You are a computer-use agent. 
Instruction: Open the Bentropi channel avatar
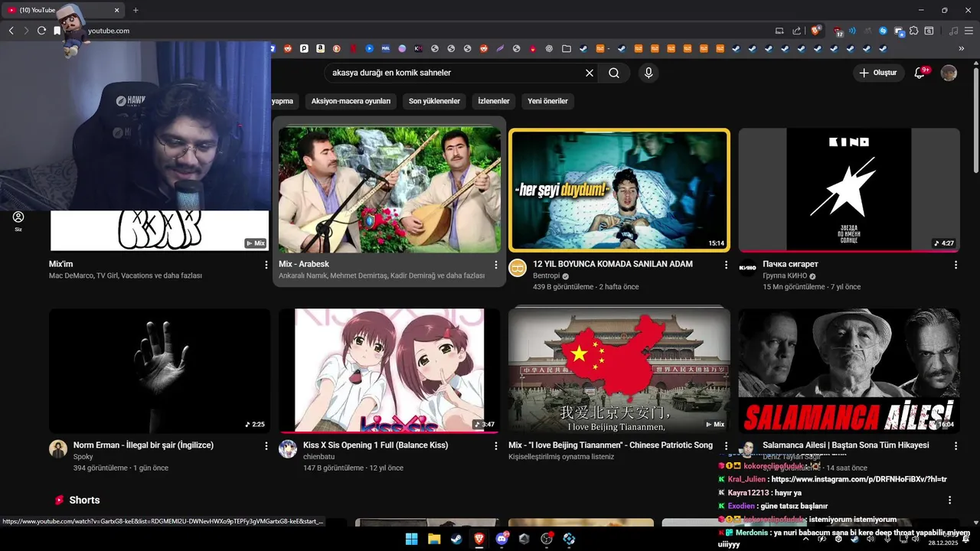click(518, 268)
